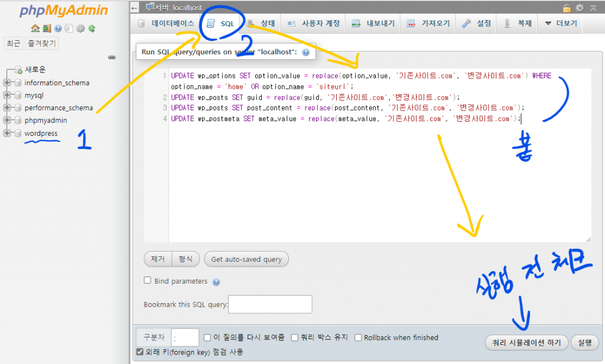Click the 실행 button
The height and width of the screenshot is (364, 605).
[585, 343]
